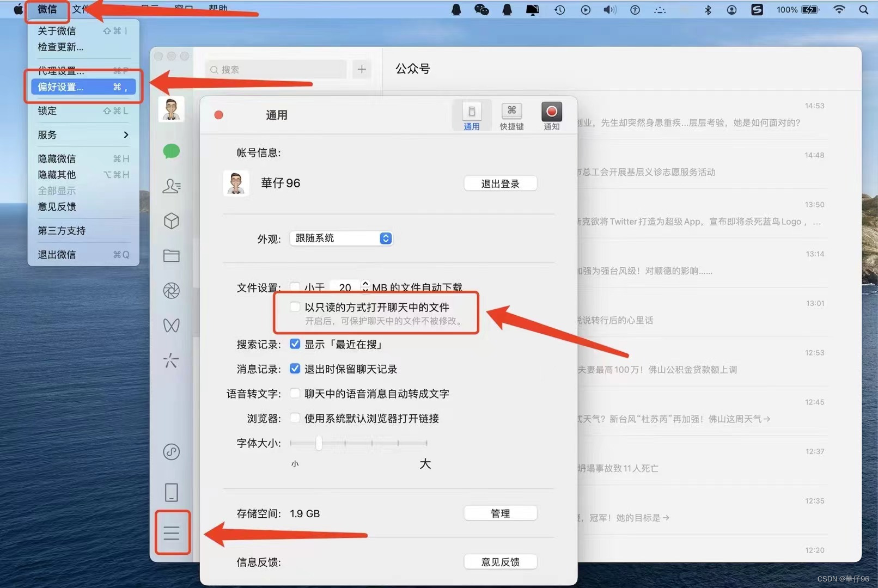878x588 pixels.
Task: Expand the 服务 submenu
Action: point(83,134)
